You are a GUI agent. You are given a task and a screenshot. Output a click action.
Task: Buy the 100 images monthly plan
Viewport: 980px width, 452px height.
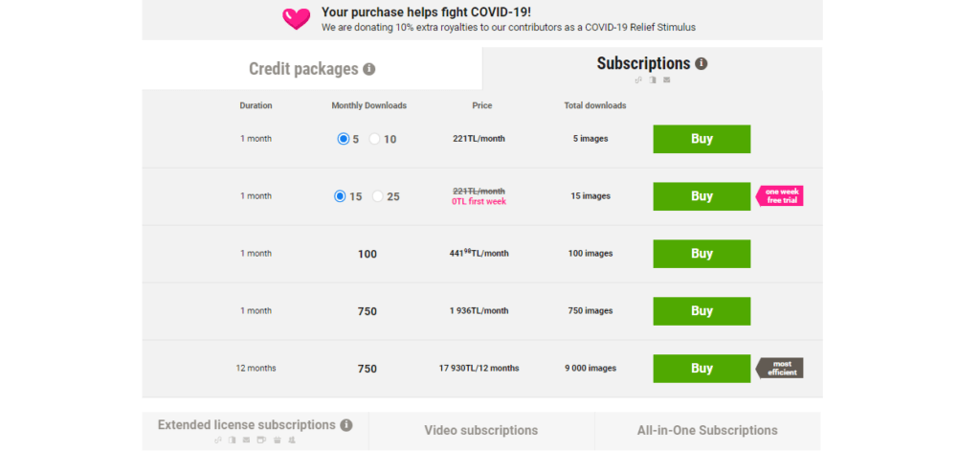[702, 254]
